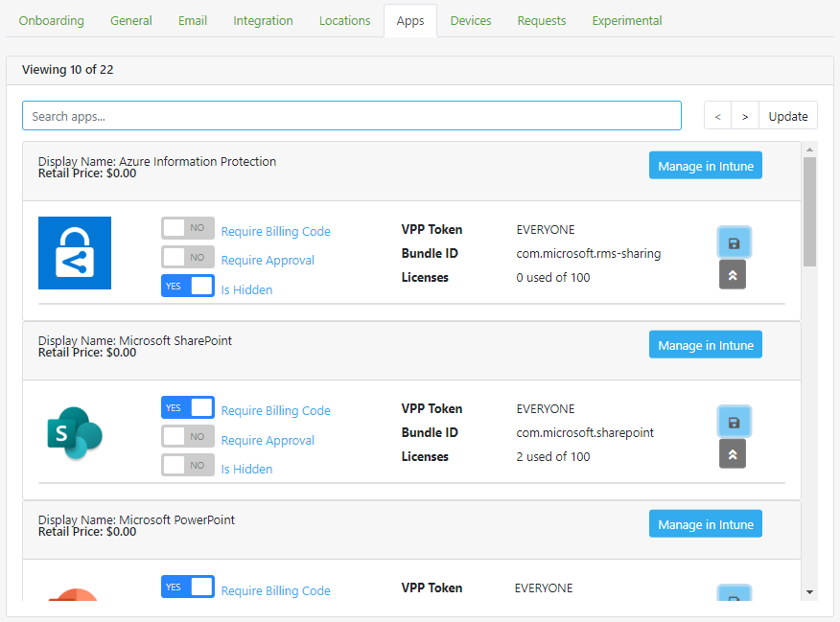Toggle Require Billing Code for Azure Information Protection
The height and width of the screenshot is (622, 840).
(188, 228)
